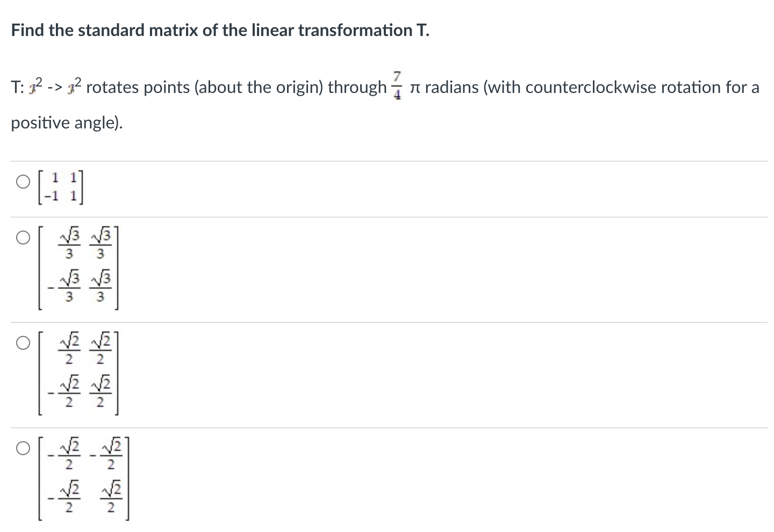Select the third answer's radio button

[23, 342]
